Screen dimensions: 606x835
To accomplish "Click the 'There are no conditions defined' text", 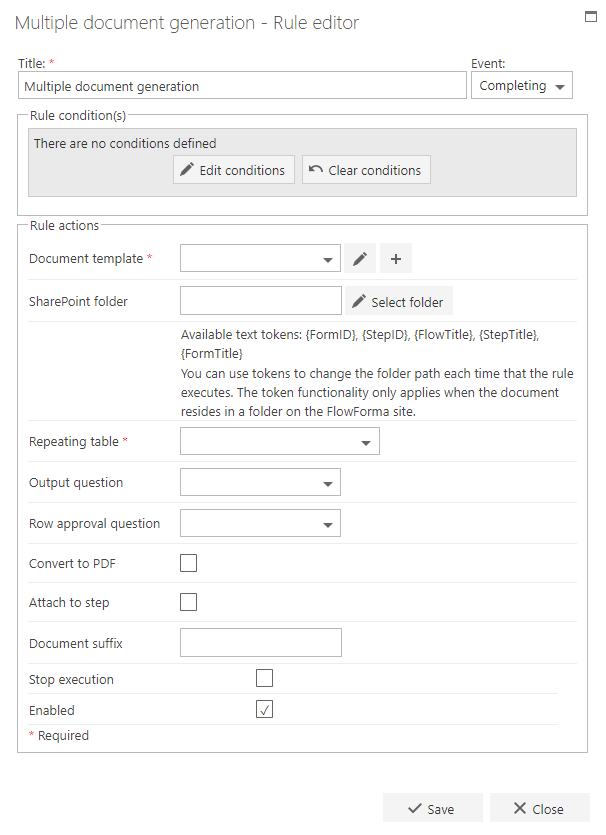I will tap(125, 143).
